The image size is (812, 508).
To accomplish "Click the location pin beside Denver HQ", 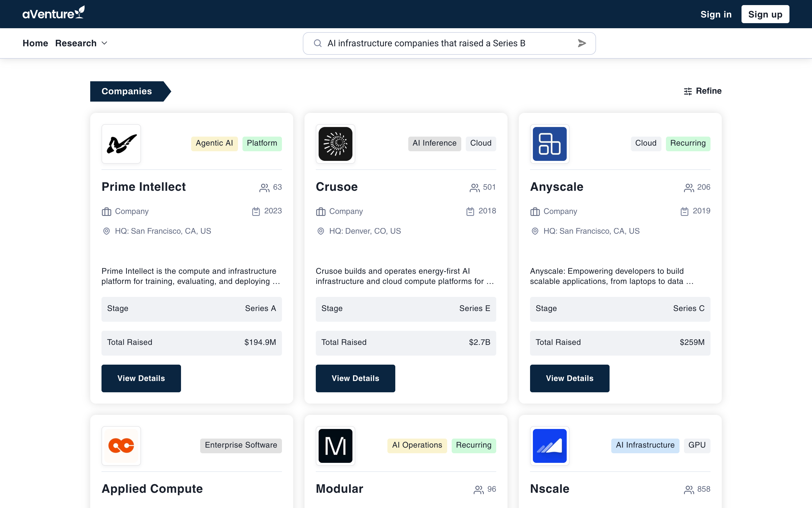I will click(x=321, y=231).
